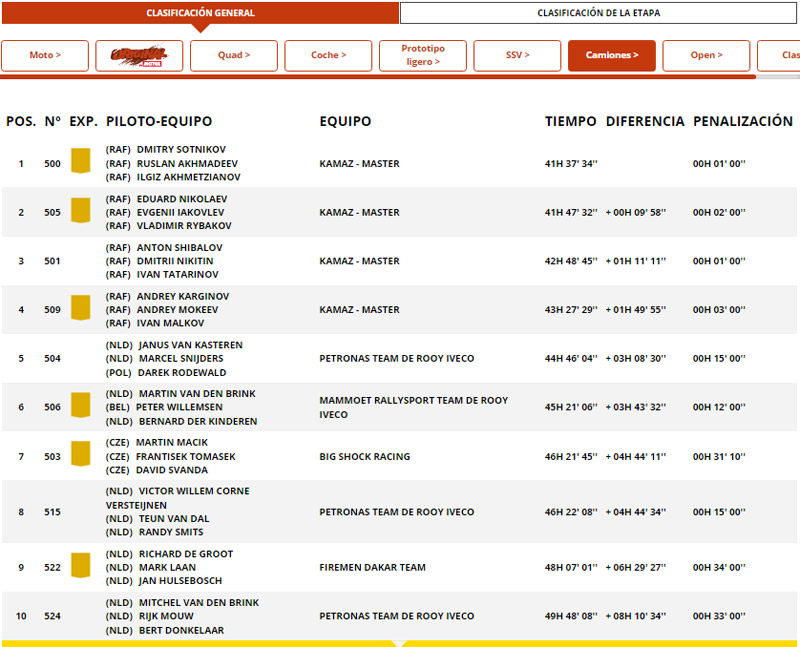Open the Prototipo ligero category
This screenshot has height=647, width=800.
pos(422,55)
